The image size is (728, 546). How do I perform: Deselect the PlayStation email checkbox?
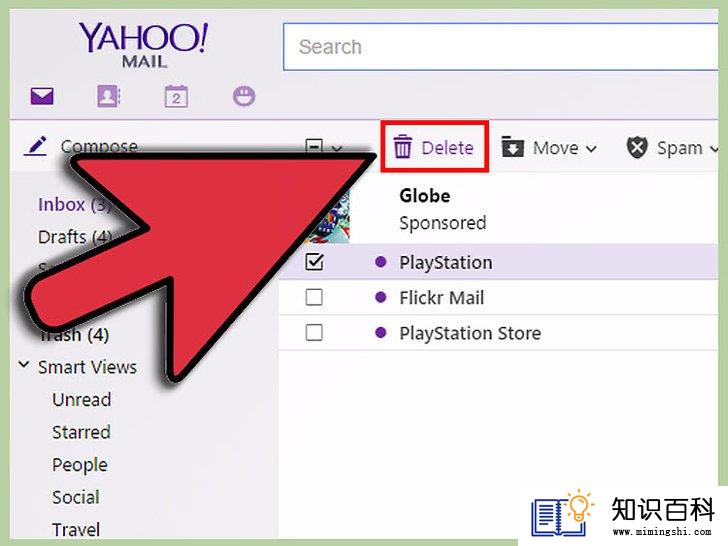[314, 262]
